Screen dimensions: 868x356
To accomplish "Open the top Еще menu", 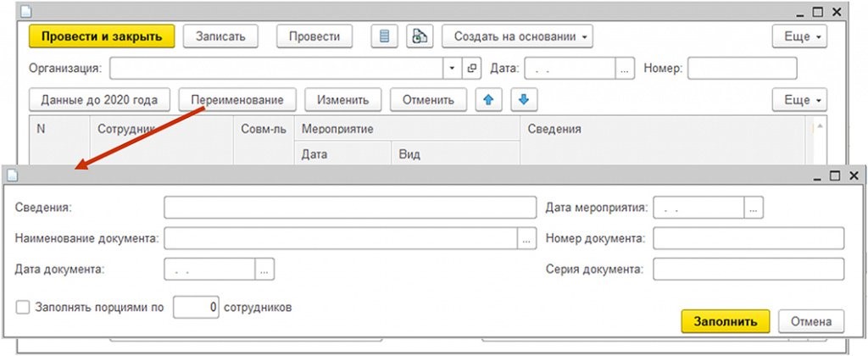I will pos(799,36).
